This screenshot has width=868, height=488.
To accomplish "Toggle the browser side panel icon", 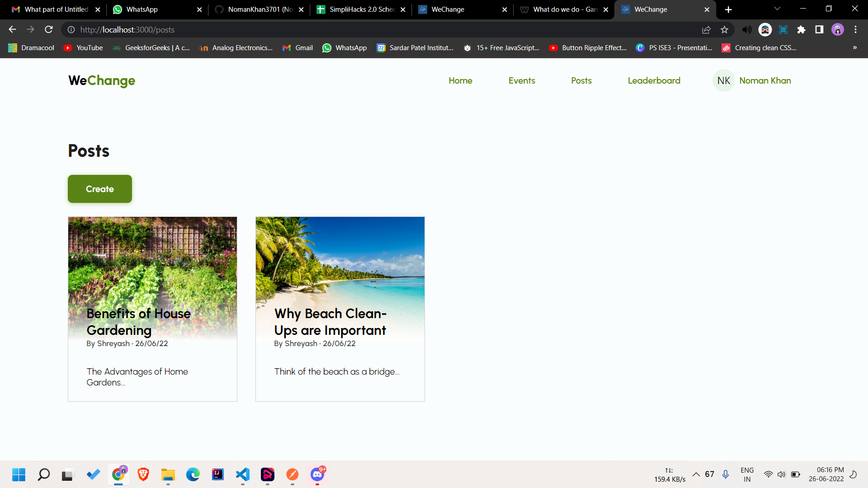I will [819, 30].
